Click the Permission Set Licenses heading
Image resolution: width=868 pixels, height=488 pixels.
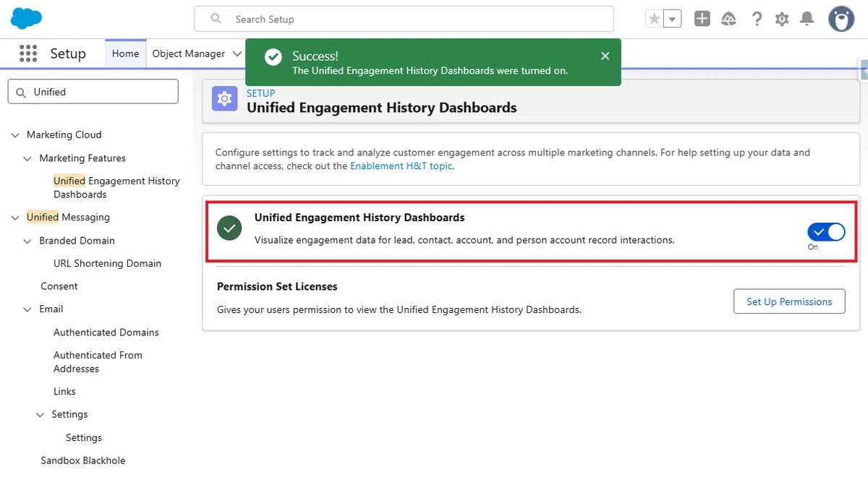click(x=277, y=286)
